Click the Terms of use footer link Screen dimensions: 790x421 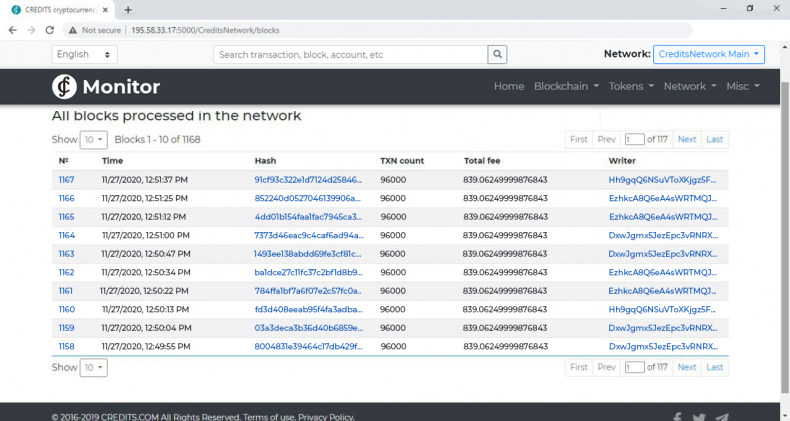[x=269, y=417]
